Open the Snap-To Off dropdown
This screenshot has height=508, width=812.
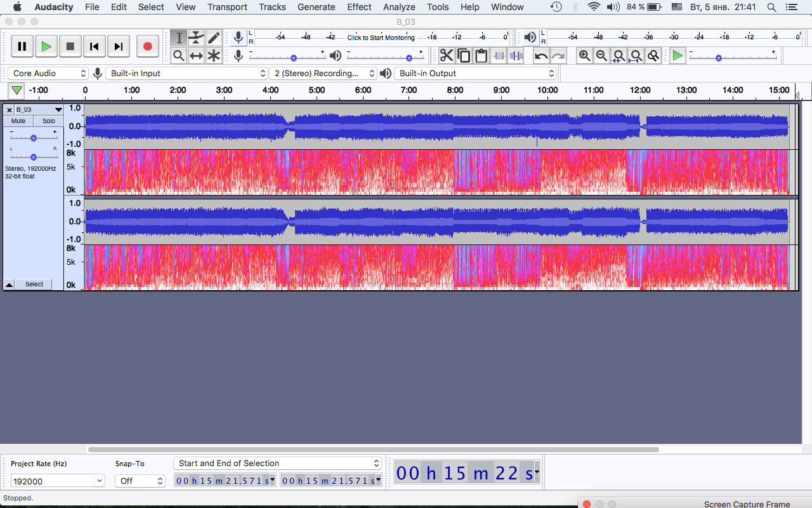[x=140, y=481]
